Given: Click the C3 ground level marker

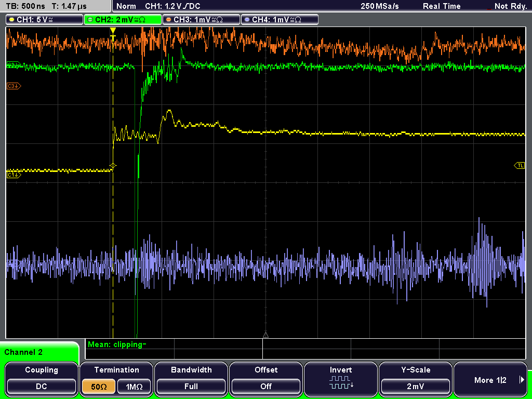Looking at the screenshot, I should click(14, 86).
